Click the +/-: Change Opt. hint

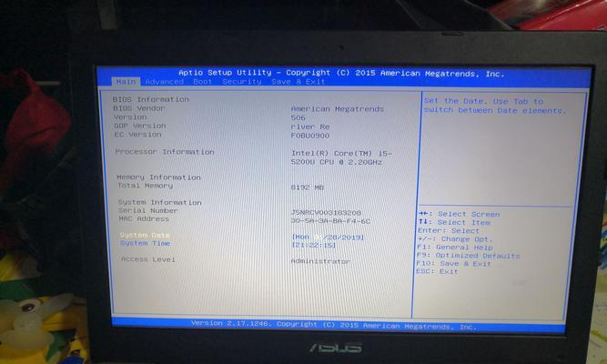coord(455,239)
